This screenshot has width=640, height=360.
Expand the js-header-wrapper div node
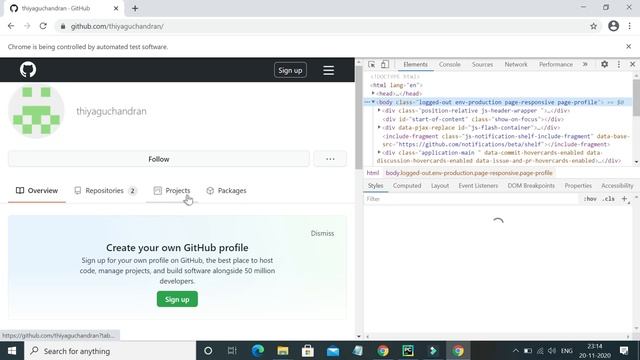tap(379, 111)
